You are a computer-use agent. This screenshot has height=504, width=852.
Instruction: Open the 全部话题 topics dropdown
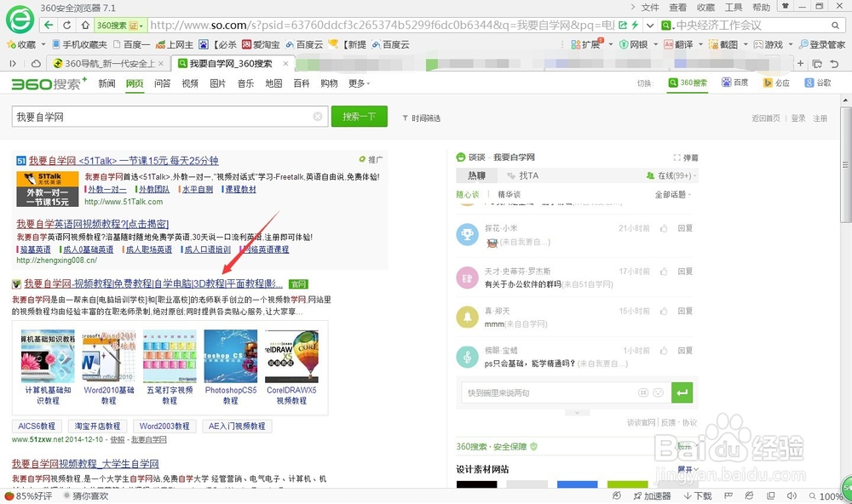click(673, 194)
